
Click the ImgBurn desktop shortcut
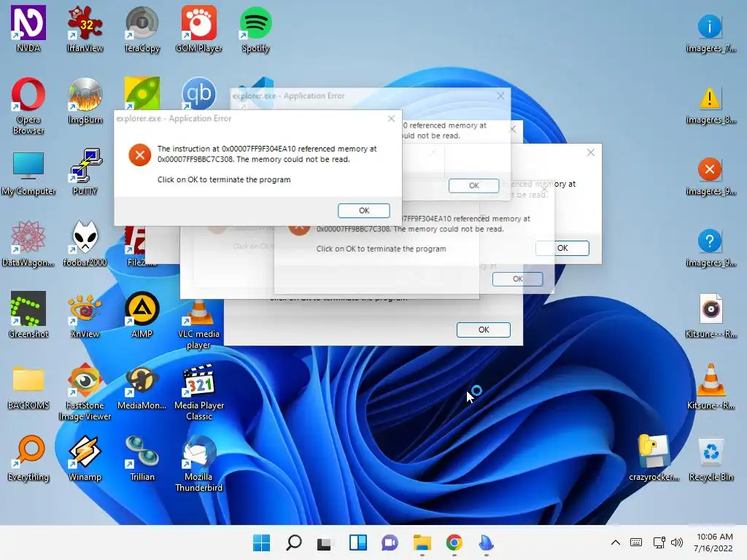click(x=85, y=101)
